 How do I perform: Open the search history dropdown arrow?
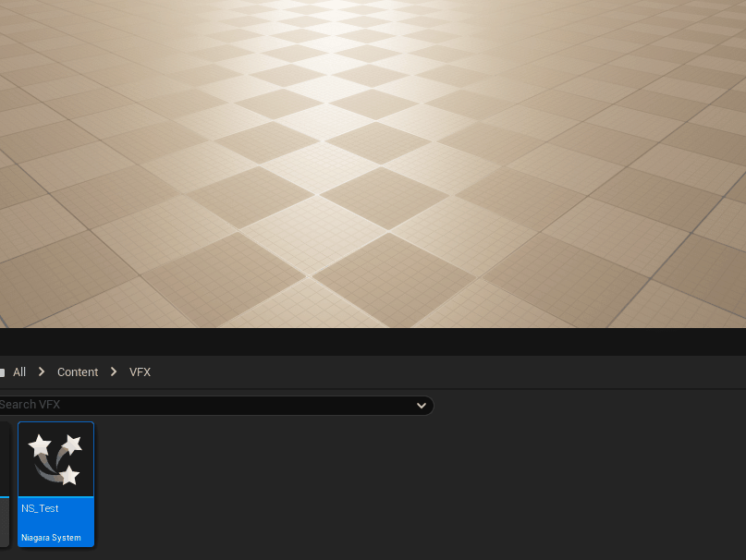[421, 406]
